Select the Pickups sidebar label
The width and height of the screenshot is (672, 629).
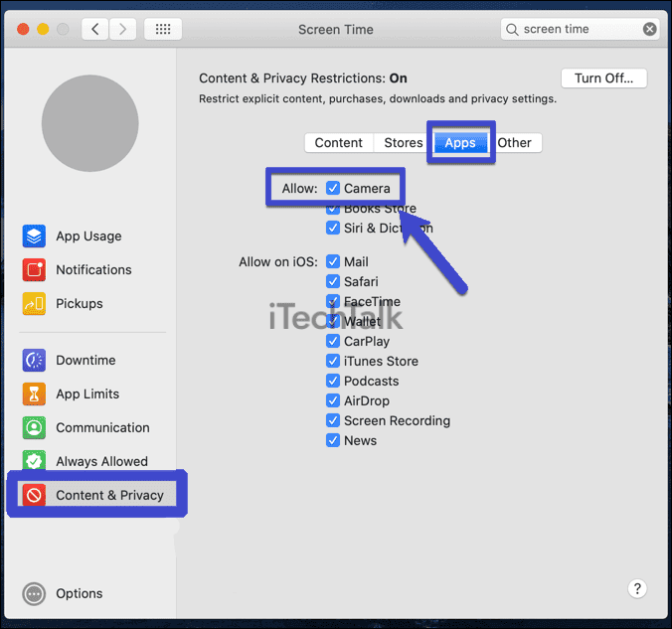click(x=80, y=304)
